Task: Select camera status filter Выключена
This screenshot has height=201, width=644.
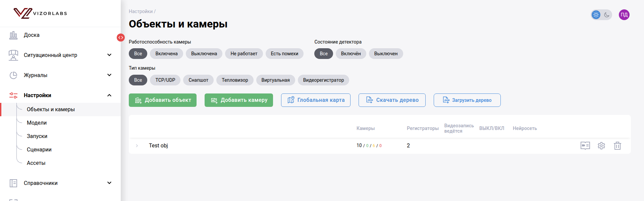Action: point(204,54)
